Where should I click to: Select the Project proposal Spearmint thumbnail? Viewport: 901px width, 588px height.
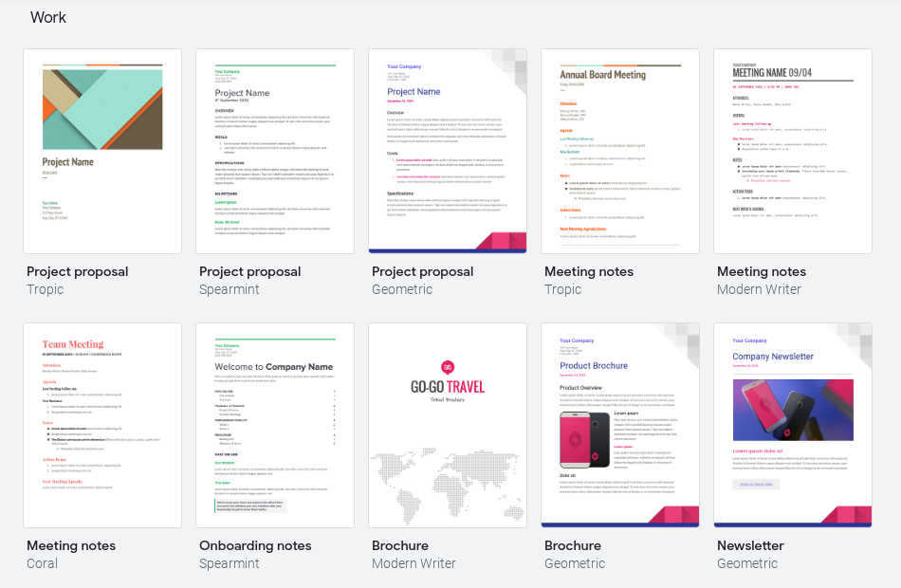tap(275, 152)
